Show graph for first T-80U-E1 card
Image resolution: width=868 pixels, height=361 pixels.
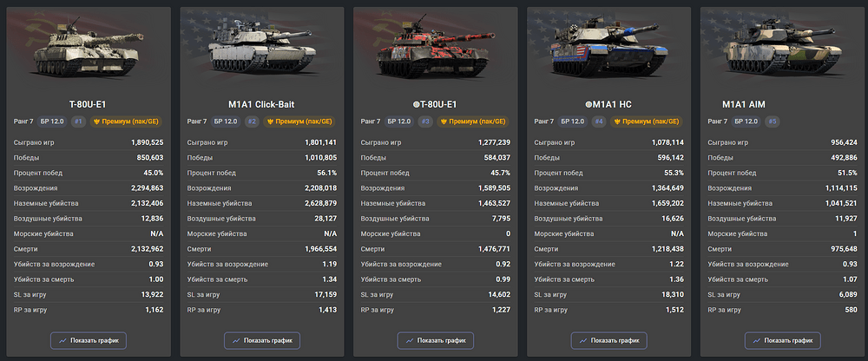pos(89,340)
